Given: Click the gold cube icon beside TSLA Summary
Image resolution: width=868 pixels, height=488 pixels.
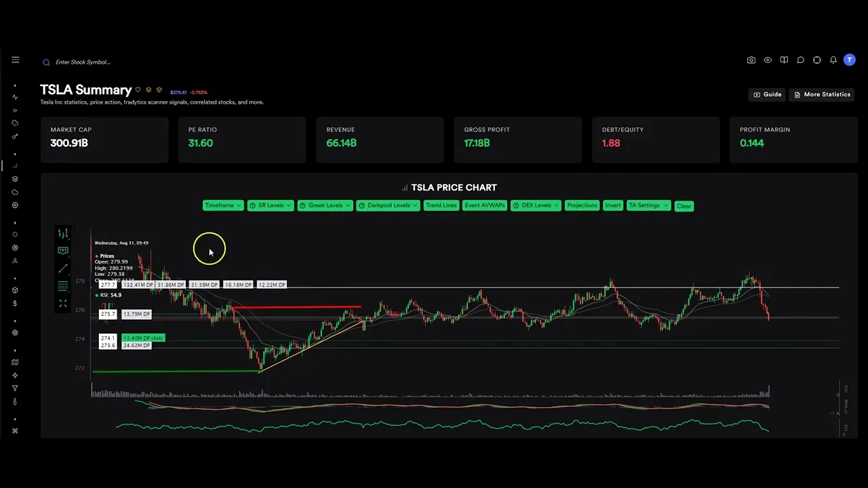Looking at the screenshot, I should 159,89.
